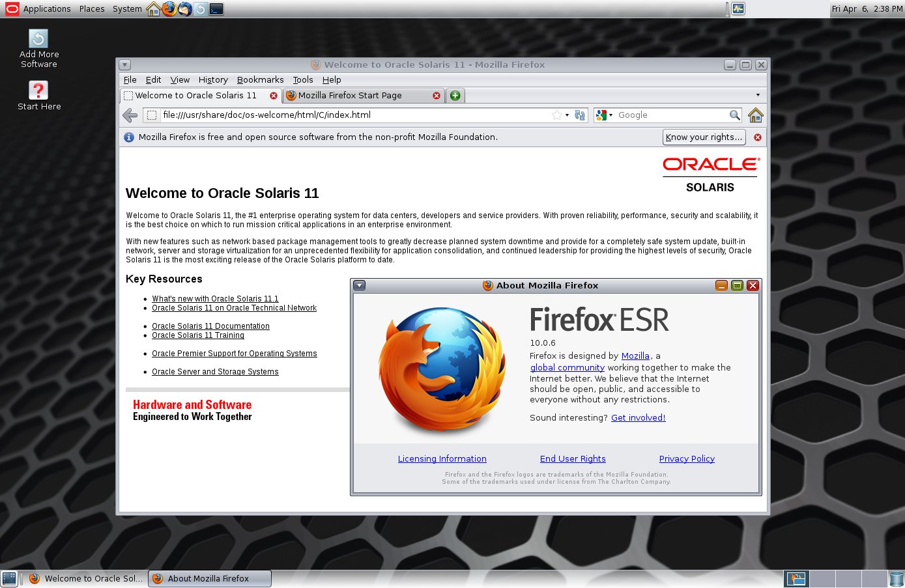The width and height of the screenshot is (905, 588).
Task: Click the Back arrow button
Action: [x=130, y=115]
